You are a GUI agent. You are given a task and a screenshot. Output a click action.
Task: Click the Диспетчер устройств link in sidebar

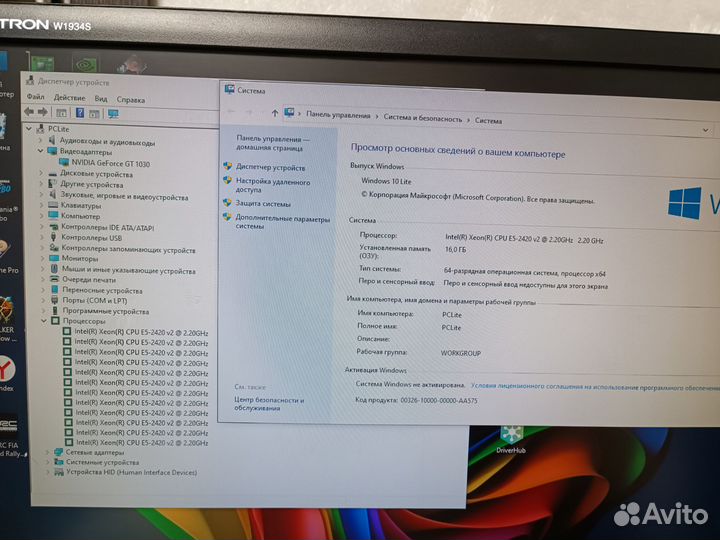tap(270, 167)
